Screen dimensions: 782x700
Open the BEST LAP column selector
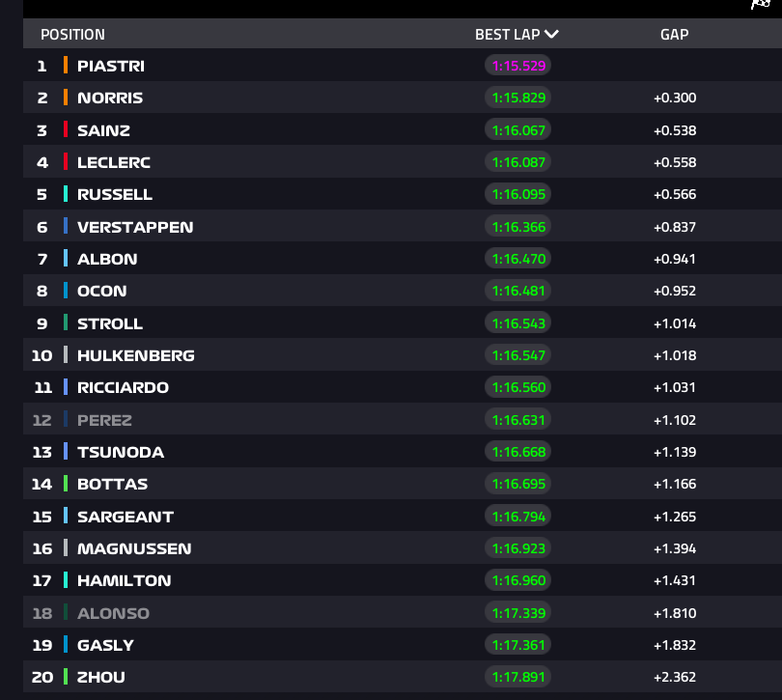517,34
